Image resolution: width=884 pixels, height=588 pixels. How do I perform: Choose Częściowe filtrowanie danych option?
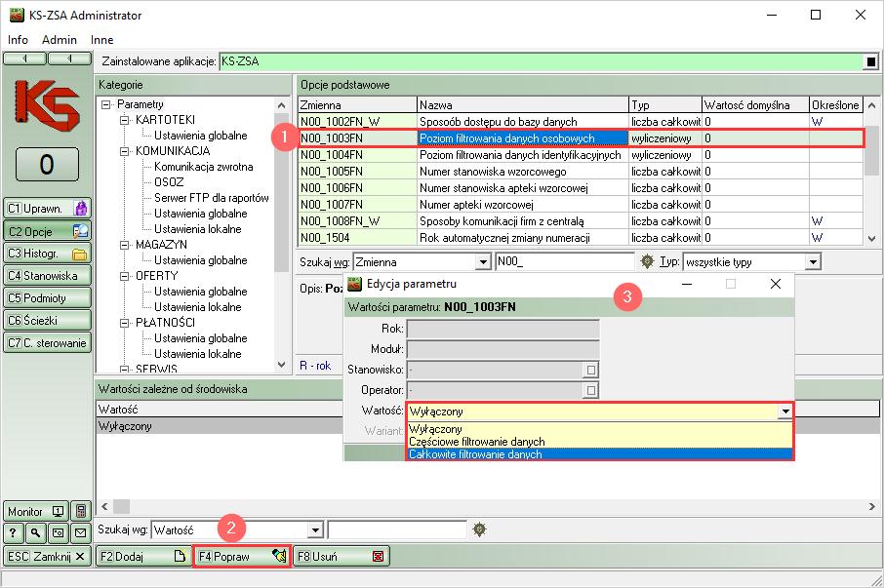click(x=599, y=442)
